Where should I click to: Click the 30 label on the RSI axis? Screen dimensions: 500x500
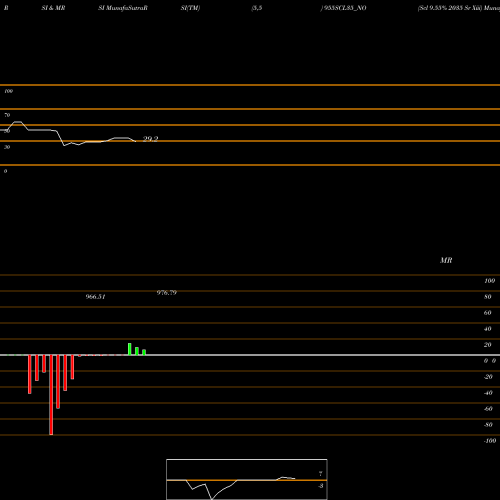pos(7,147)
